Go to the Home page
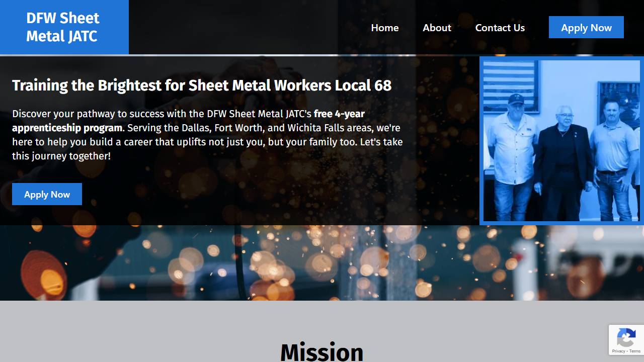 [x=384, y=28]
